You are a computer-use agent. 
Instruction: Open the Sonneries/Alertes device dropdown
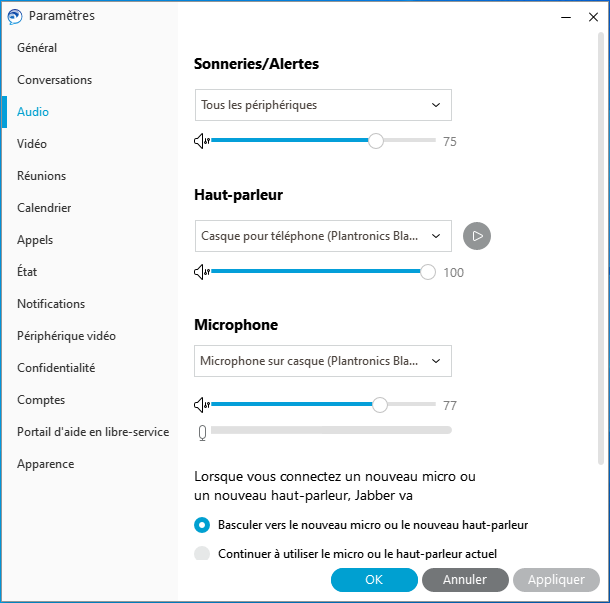coord(322,105)
